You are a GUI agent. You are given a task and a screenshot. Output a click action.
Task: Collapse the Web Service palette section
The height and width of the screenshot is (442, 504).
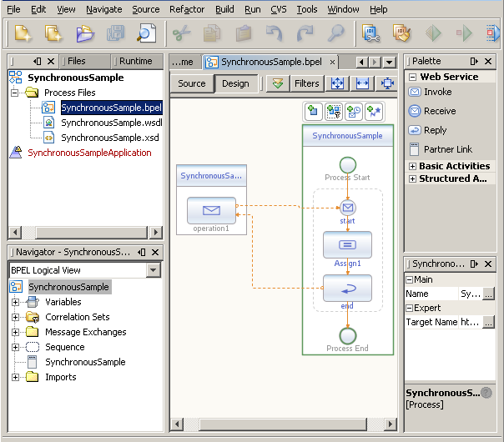coord(411,77)
